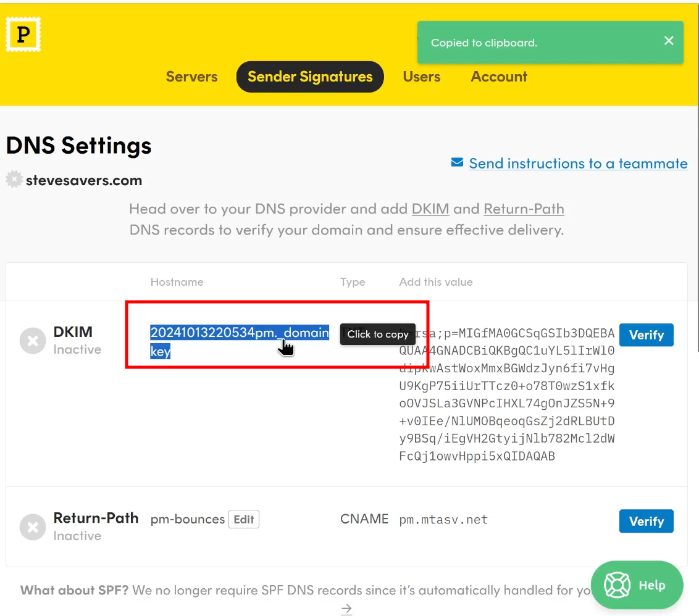699x616 pixels.
Task: Copy the pm-bounces hostname
Action: coord(187,519)
